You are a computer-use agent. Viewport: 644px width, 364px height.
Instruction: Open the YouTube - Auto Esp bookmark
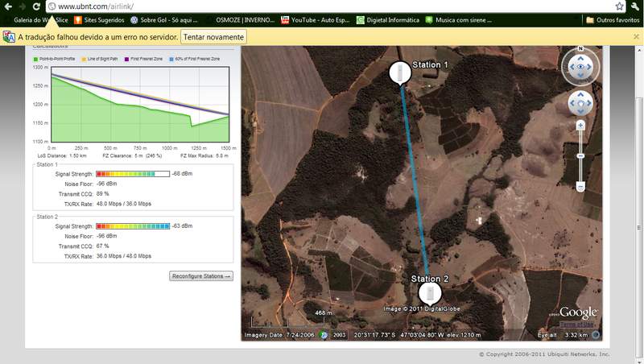coord(315,19)
